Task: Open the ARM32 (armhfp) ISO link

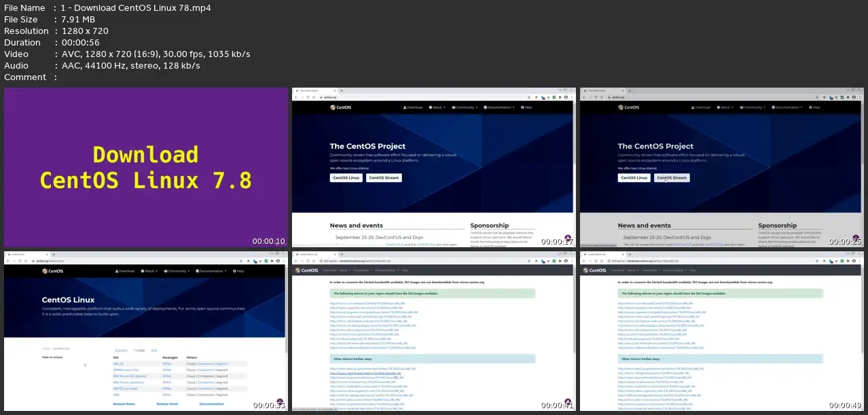Action: point(125,389)
